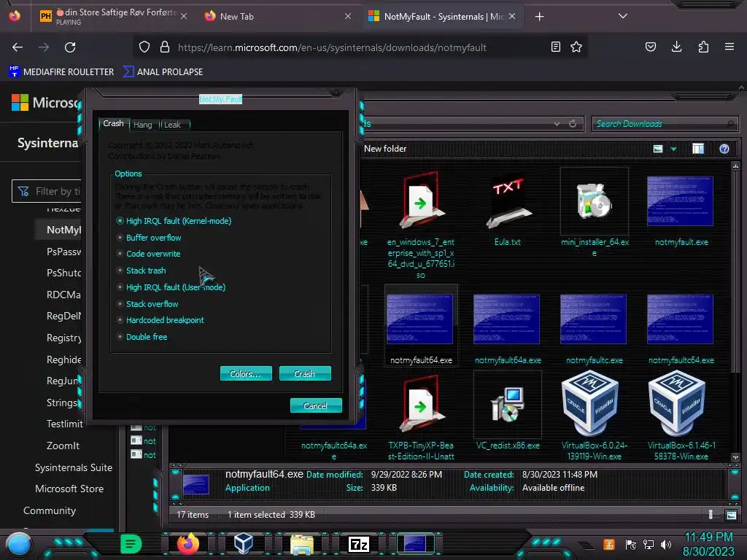747x560 pixels.
Task: Open 7-Zip from the taskbar
Action: pos(359,544)
